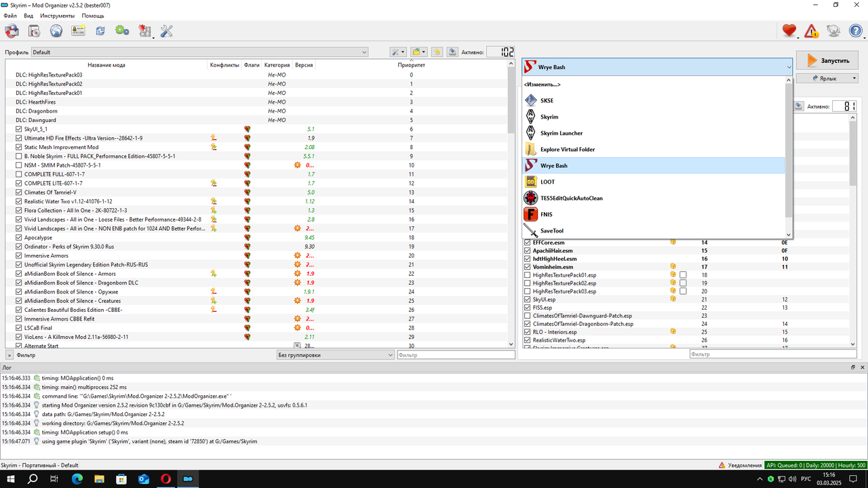Expand the wrench tools dropdown above mod list
This screenshot has height=488, width=868.
point(398,52)
